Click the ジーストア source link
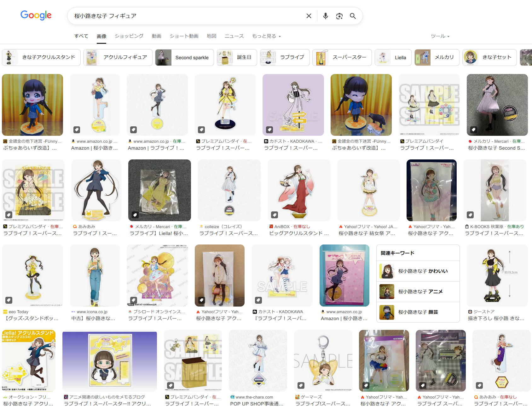This screenshot has width=532, height=408. (x=481, y=312)
